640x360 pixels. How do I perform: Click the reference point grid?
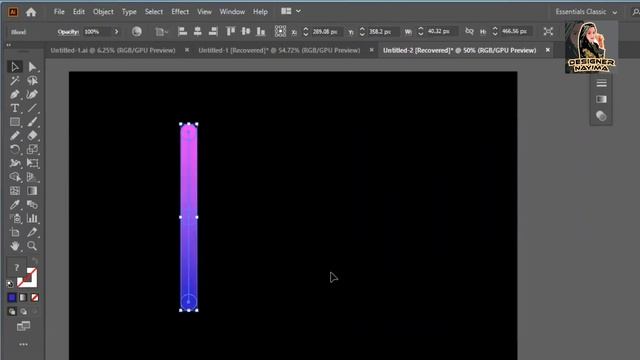click(x=280, y=31)
